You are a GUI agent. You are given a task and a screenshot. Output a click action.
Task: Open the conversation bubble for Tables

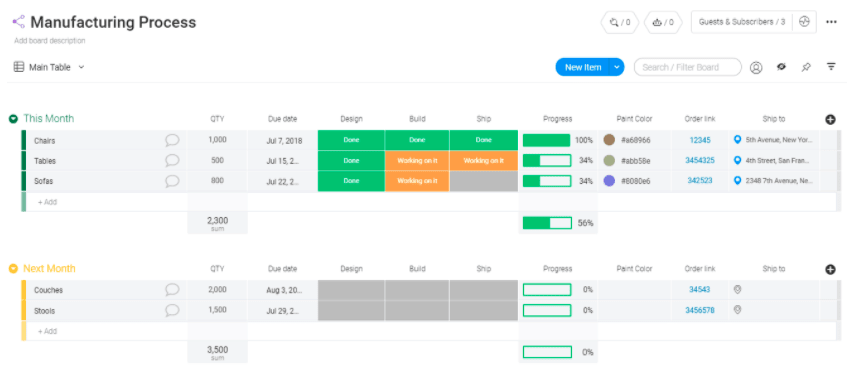172,161
